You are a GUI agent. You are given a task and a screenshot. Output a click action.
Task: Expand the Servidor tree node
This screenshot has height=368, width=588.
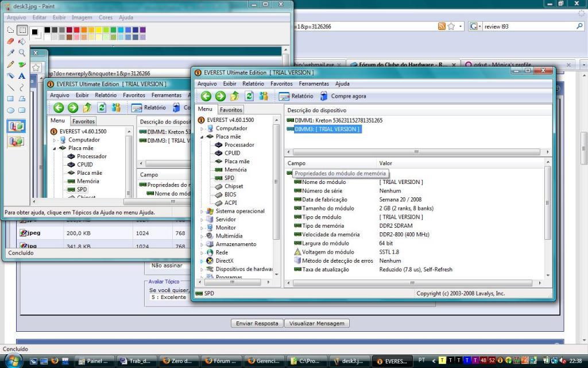[202, 220]
